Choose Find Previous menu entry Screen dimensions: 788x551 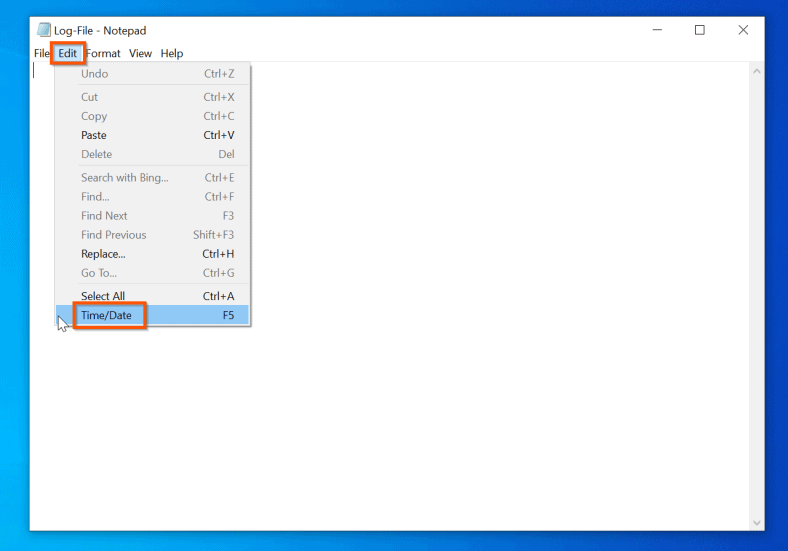click(152, 235)
